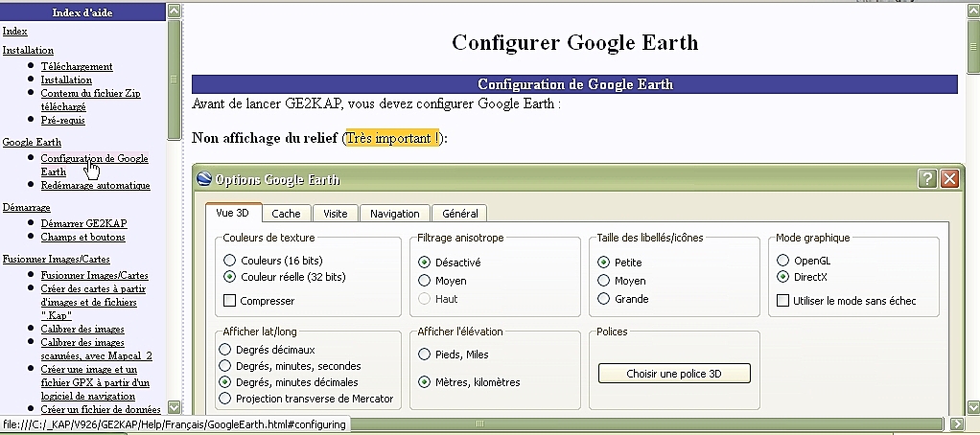This screenshot has width=980, height=435.
Task: Click the main page scroll up arrow
Action: tap(973, 10)
